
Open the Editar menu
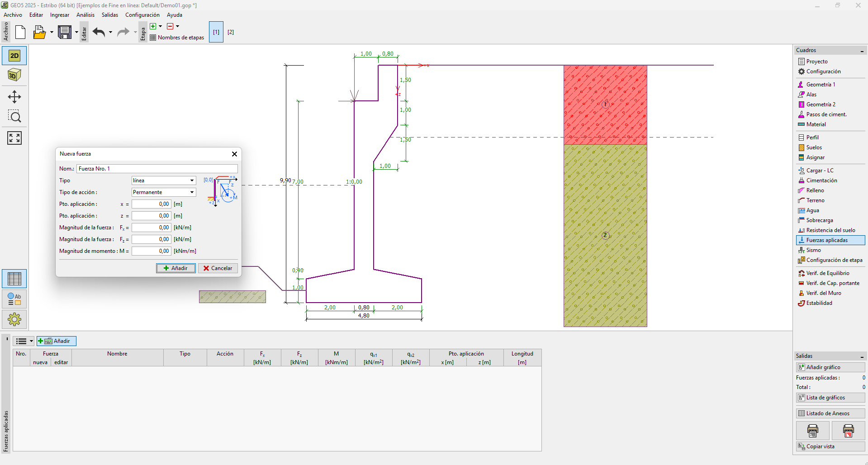point(36,15)
